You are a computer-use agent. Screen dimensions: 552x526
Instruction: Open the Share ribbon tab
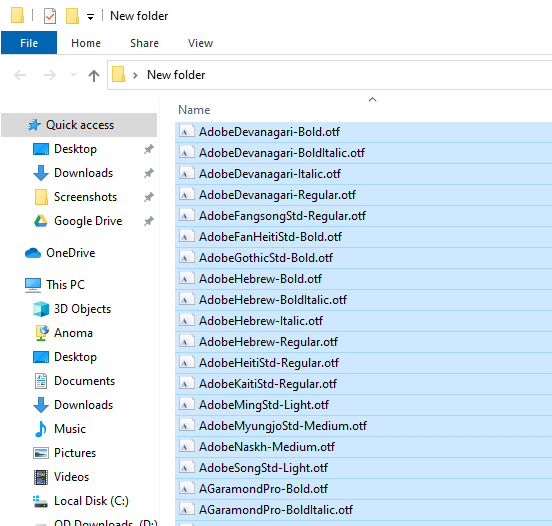[x=144, y=43]
